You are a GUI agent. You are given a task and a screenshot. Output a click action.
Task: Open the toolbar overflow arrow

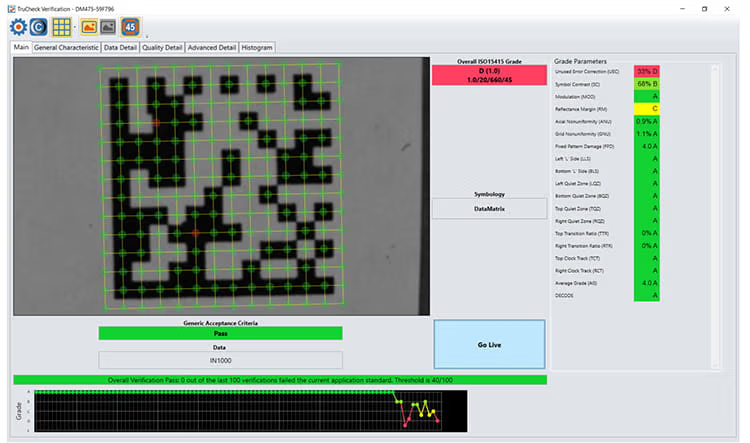coord(146,36)
